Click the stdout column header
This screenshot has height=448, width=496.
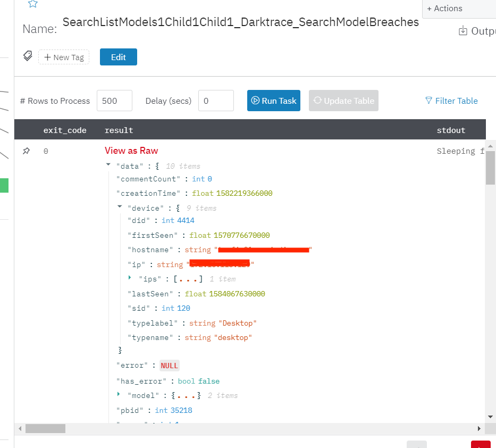point(451,130)
